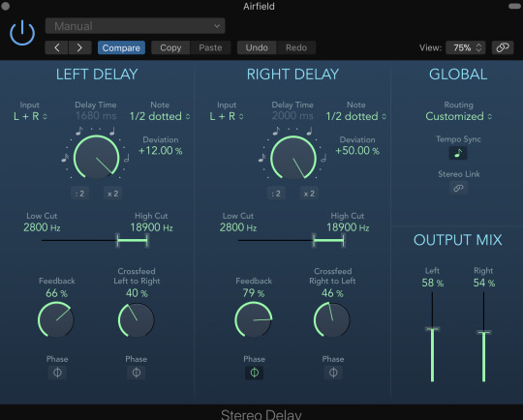The width and height of the screenshot is (523, 420).
Task: Open the View 75% size menu
Action: pos(465,47)
